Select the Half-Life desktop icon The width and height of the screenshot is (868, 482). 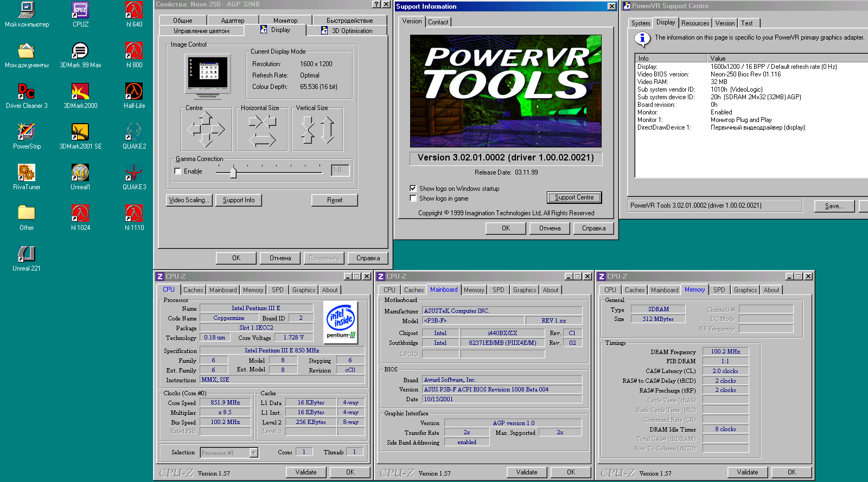tap(134, 95)
